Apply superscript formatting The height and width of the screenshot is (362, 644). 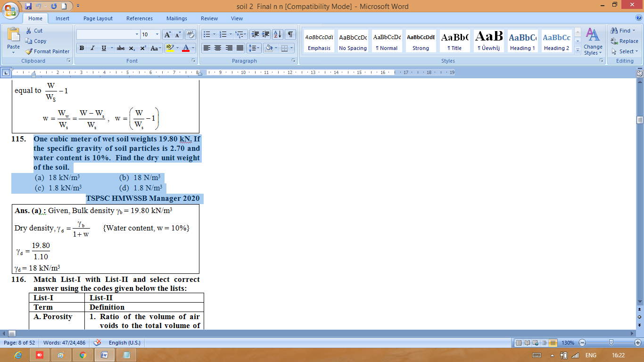click(x=143, y=48)
